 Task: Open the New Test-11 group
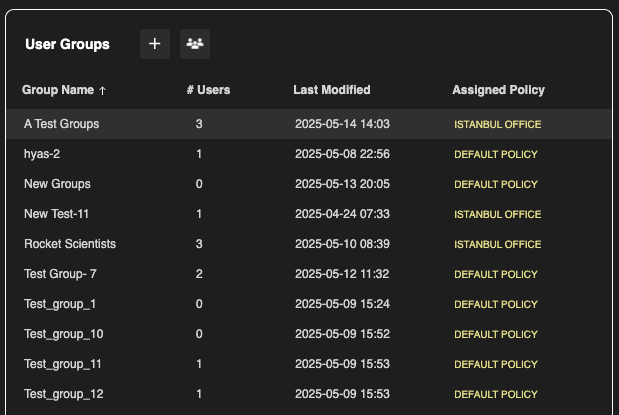coord(58,214)
